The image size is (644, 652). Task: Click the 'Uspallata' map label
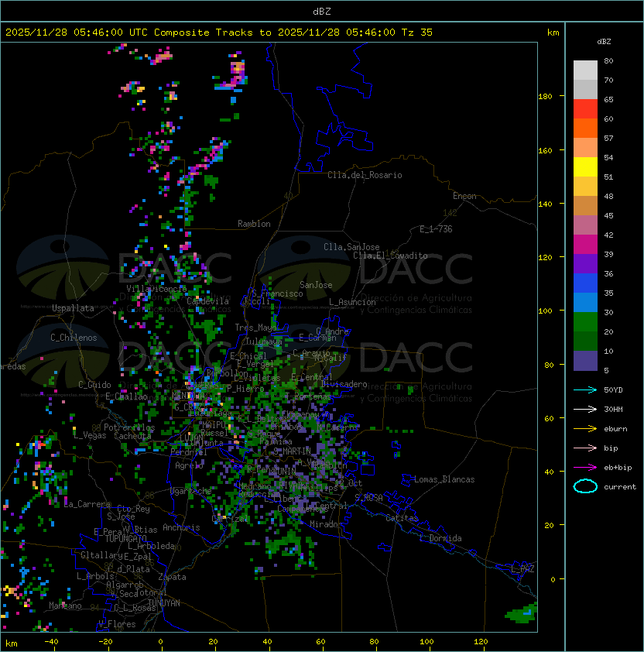click(73, 308)
